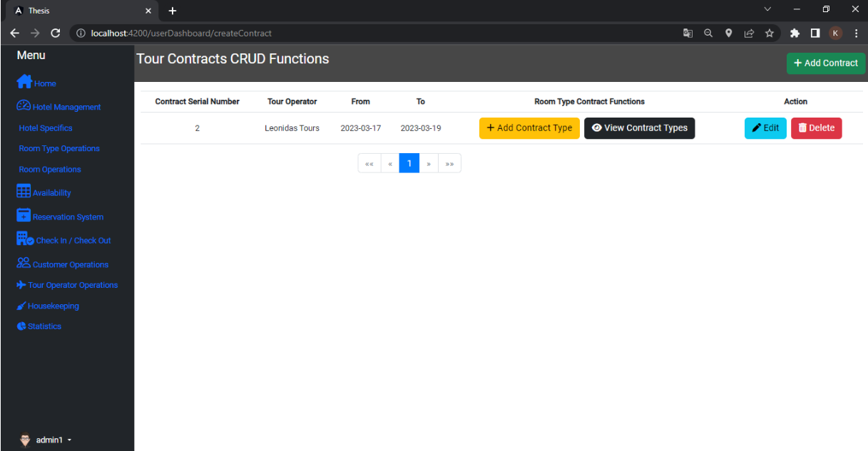This screenshot has height=451, width=868.
Task: Open a new browser tab
Action: pos(172,10)
